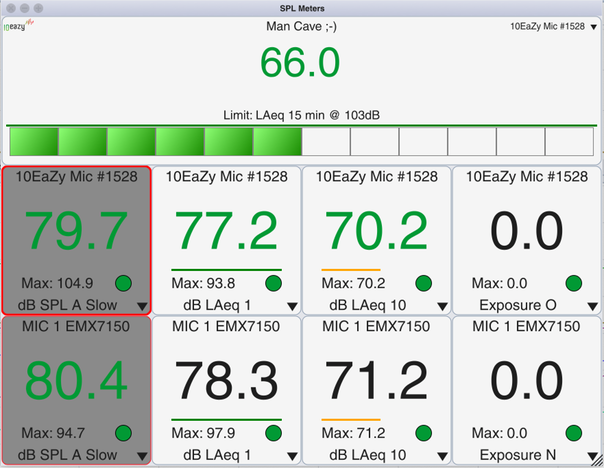Click green status dot in 79.7 meter
This screenshot has height=468, width=604.
point(124,283)
